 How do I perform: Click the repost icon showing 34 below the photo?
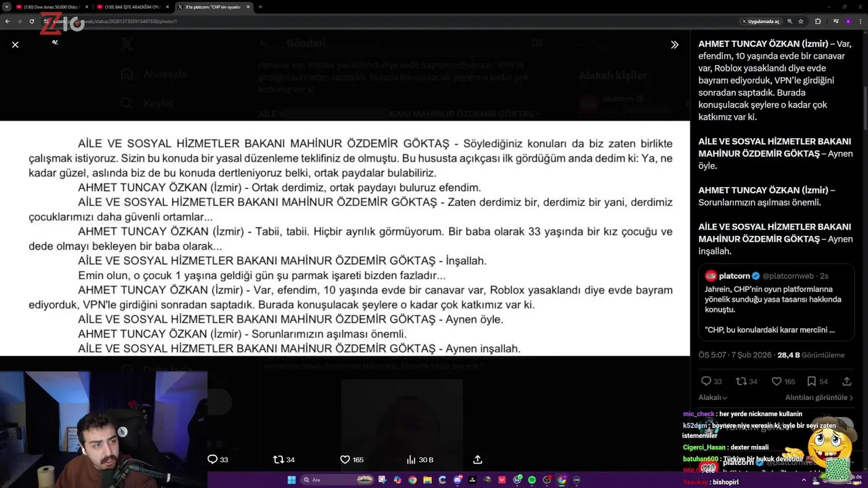click(278, 460)
